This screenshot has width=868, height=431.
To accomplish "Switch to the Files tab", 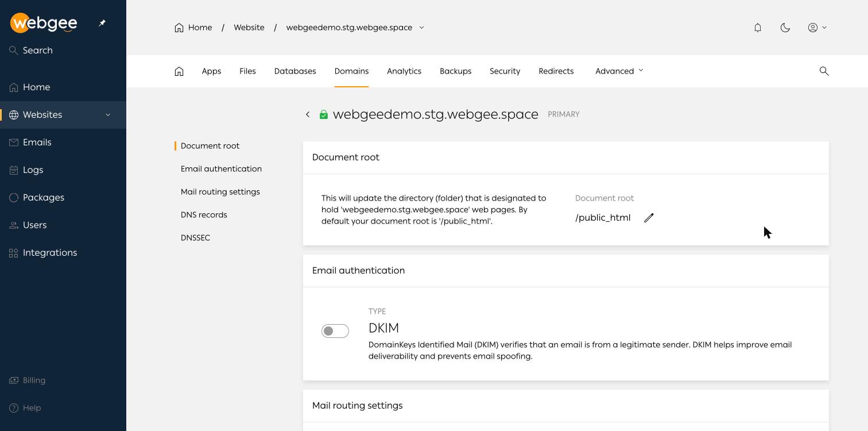I will point(247,71).
